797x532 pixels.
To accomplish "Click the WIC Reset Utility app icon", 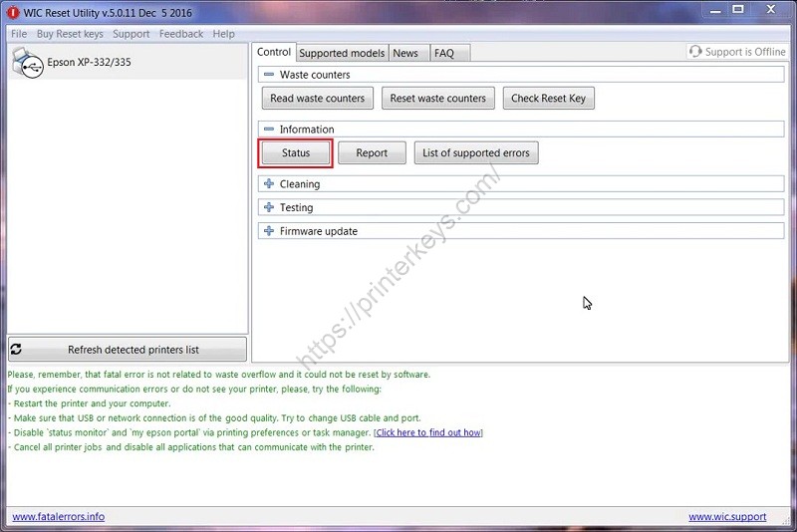I will coord(13,13).
